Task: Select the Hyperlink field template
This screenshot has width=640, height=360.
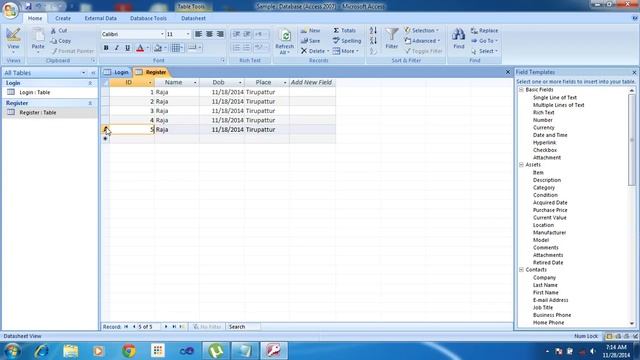Action: click(x=544, y=142)
